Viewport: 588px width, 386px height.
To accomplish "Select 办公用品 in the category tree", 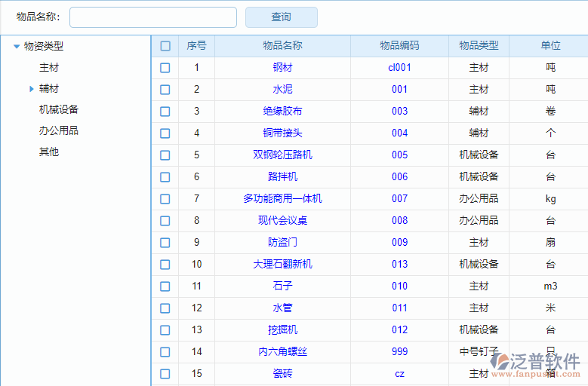I will tap(59, 130).
